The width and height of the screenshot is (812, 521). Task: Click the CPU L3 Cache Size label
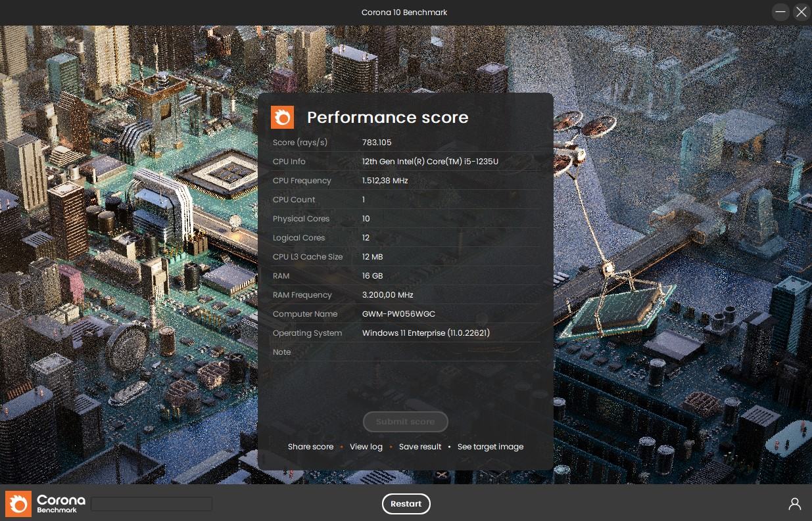point(308,257)
